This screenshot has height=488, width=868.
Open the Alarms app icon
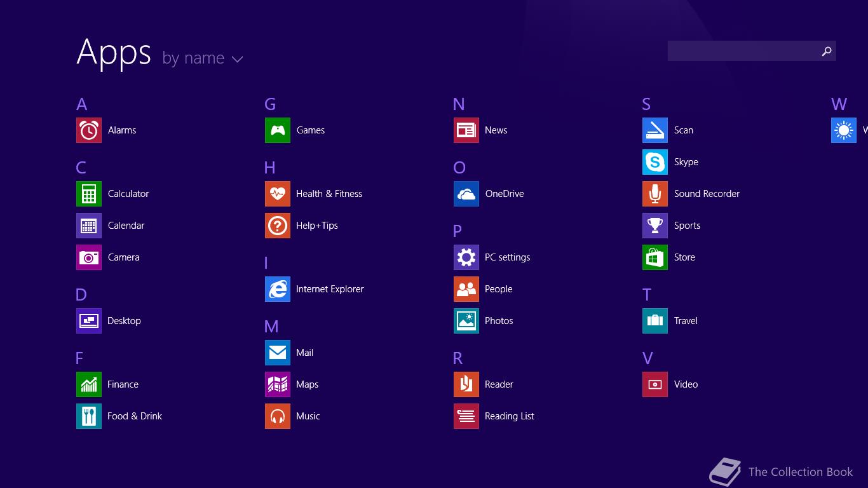[x=89, y=130]
